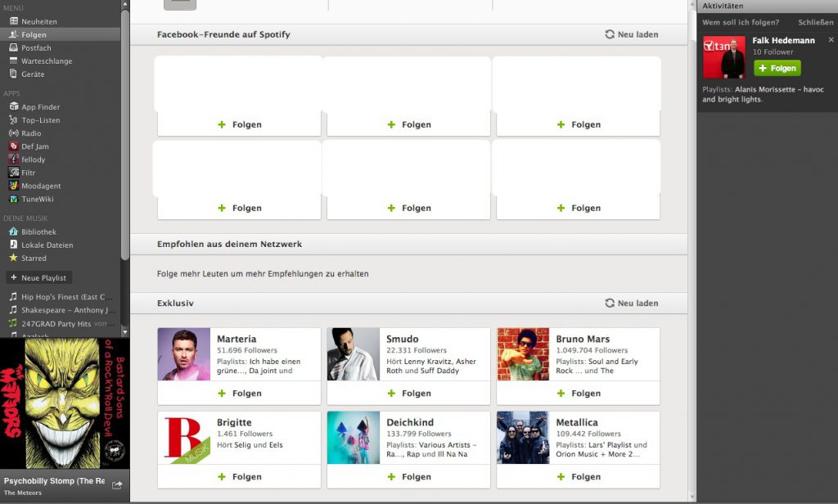Go to Warteschlange queue
This screenshot has width=838, height=504.
click(x=46, y=61)
